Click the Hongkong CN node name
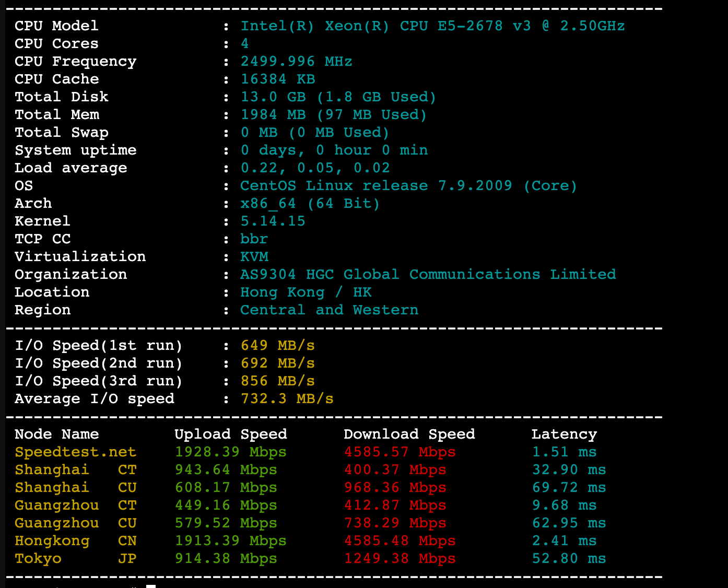 tap(75, 541)
